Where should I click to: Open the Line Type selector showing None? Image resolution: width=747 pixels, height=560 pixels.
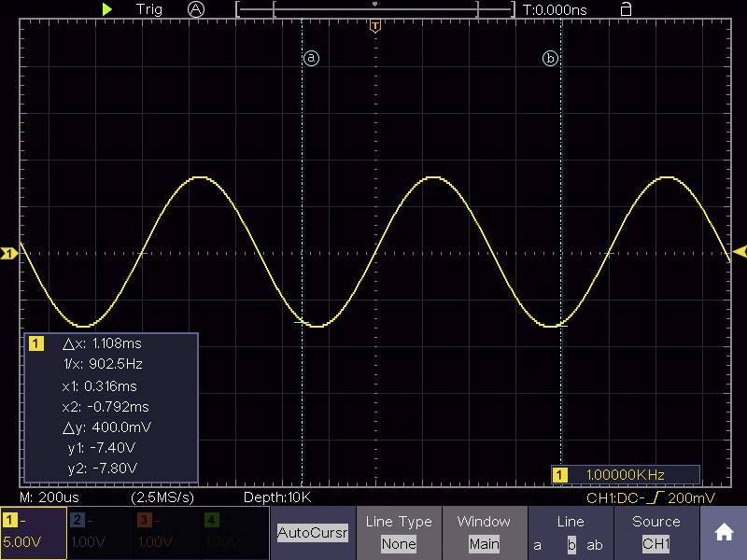tap(399, 532)
